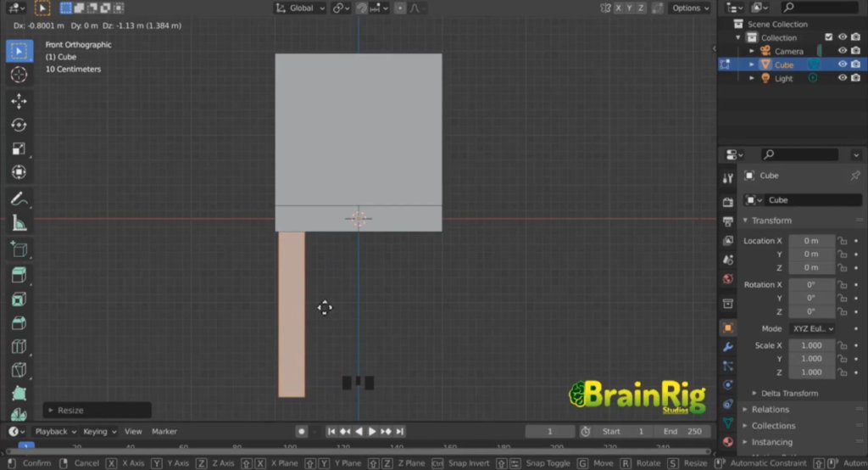
Task: Open the rotation Mode XYZ Euler dropdown
Action: tap(812, 328)
